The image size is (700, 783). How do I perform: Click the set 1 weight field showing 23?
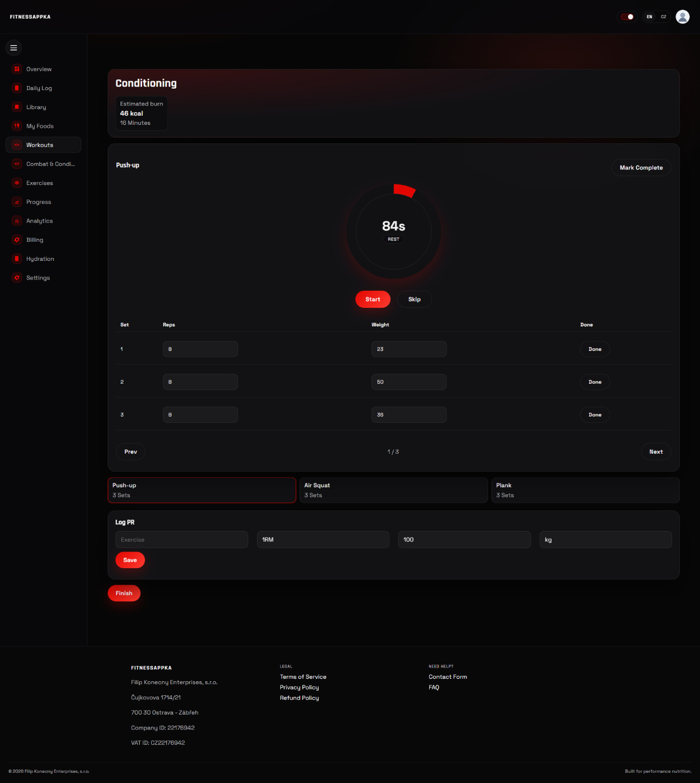click(409, 349)
